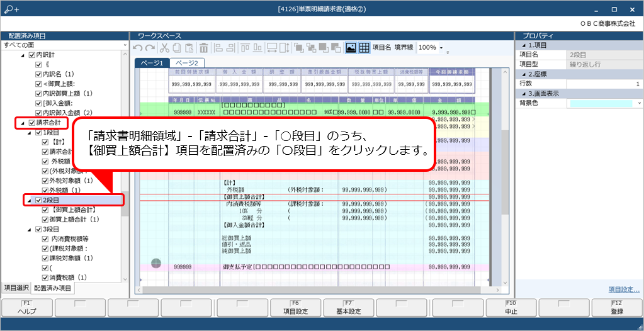
Task: Toggle 境界線 display in the toolbar
Action: click(x=405, y=48)
